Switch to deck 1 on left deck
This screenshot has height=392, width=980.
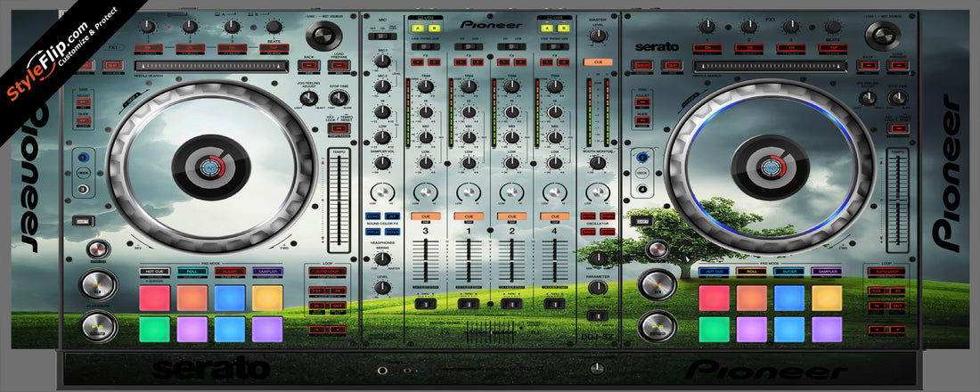point(84,159)
